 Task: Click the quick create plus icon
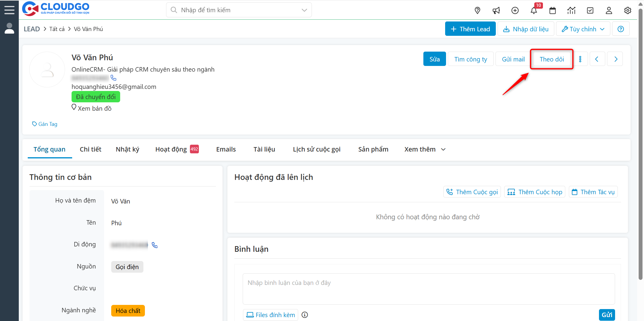(x=515, y=10)
